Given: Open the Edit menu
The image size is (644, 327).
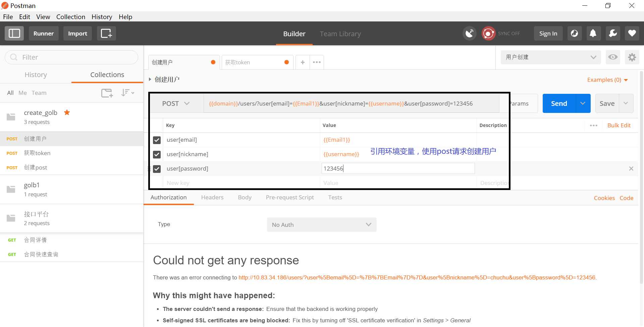Looking at the screenshot, I should coord(24,17).
